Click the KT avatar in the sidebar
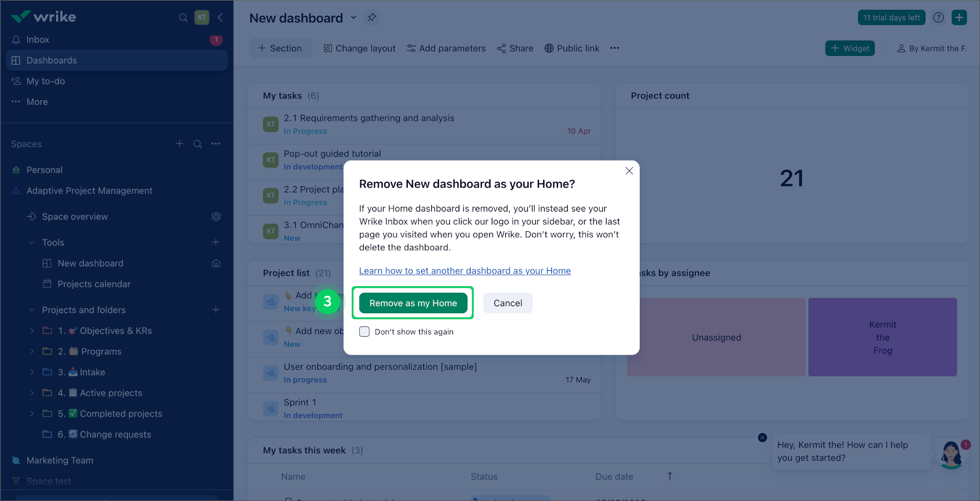The image size is (980, 501). coord(201,17)
